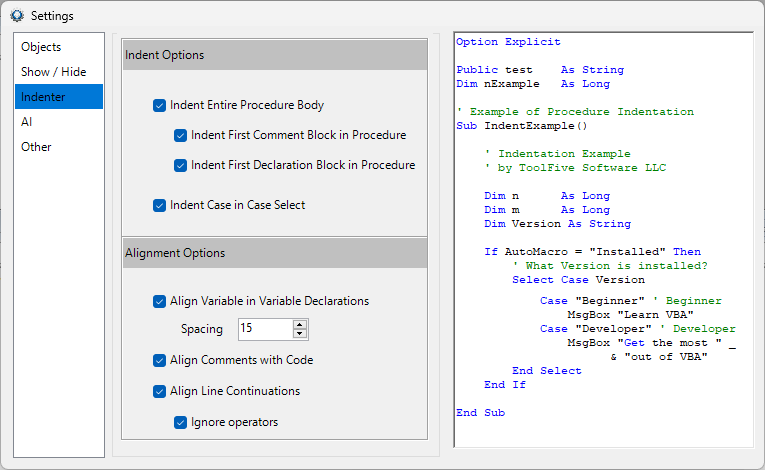Click the 'End If' line
This screenshot has height=470, width=765.
coord(504,385)
